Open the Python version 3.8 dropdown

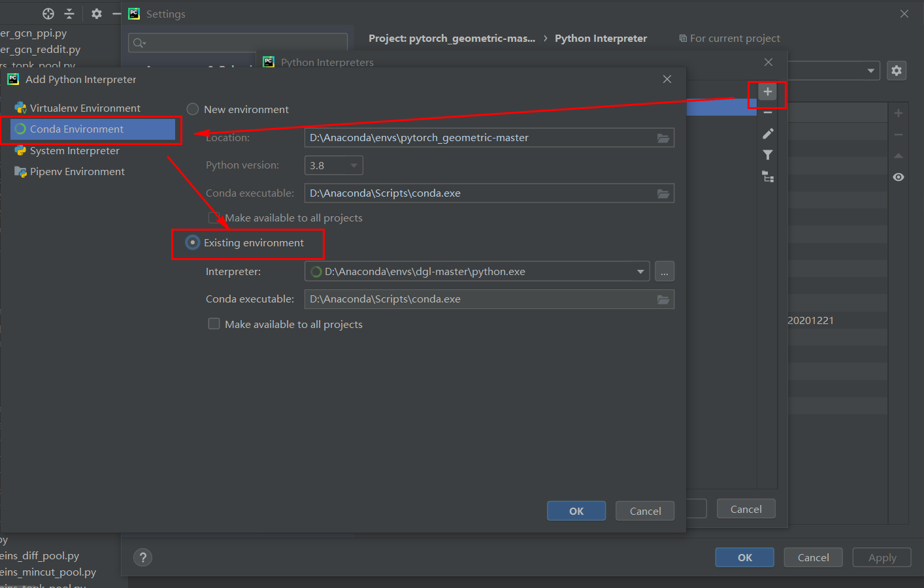tap(334, 165)
